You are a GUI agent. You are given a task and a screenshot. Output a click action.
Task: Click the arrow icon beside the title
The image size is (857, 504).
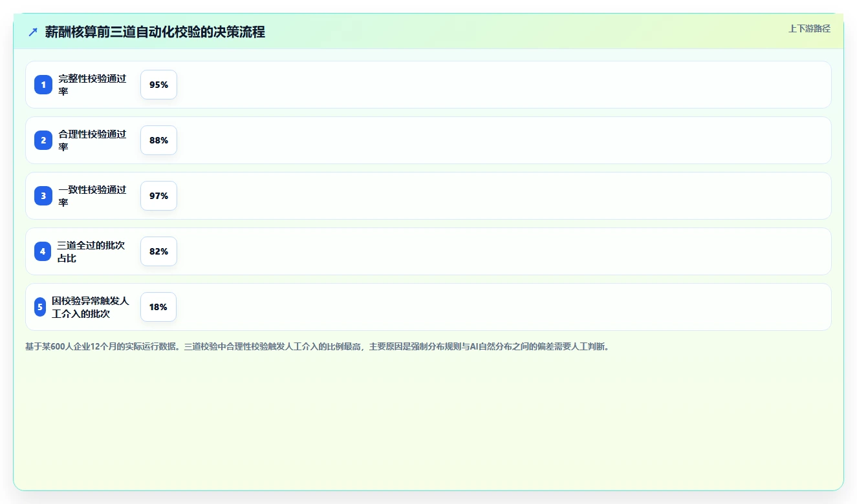pos(33,32)
